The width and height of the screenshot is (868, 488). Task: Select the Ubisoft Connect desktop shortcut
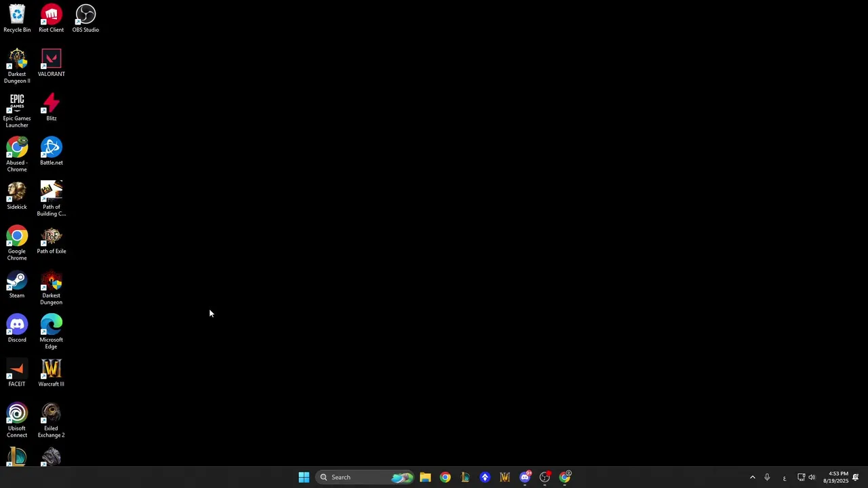click(17, 420)
